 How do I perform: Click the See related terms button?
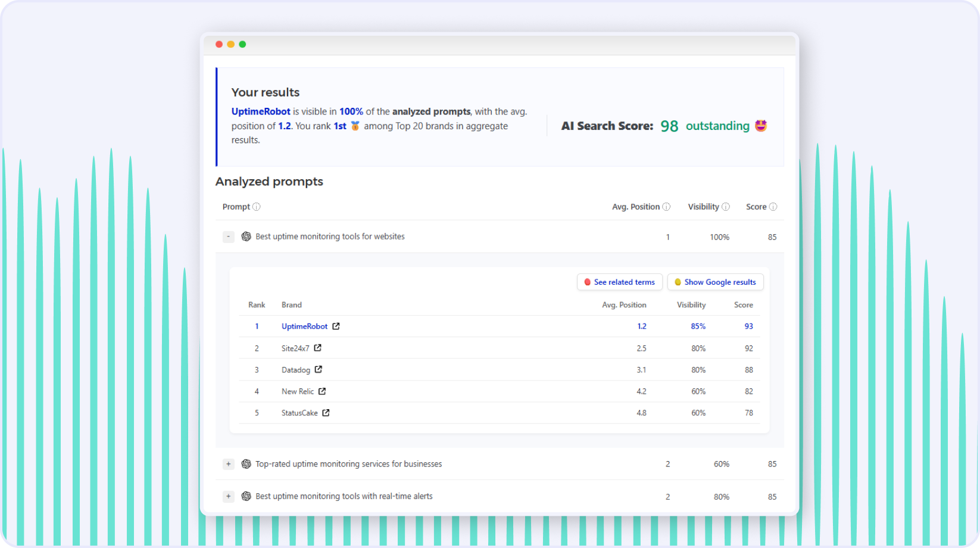click(x=619, y=282)
